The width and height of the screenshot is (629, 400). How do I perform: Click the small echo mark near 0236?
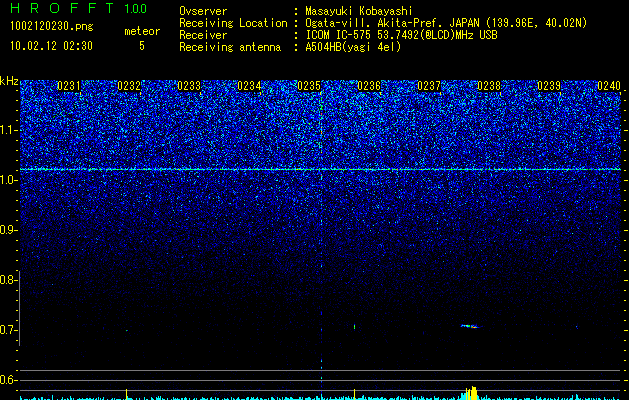355,327
